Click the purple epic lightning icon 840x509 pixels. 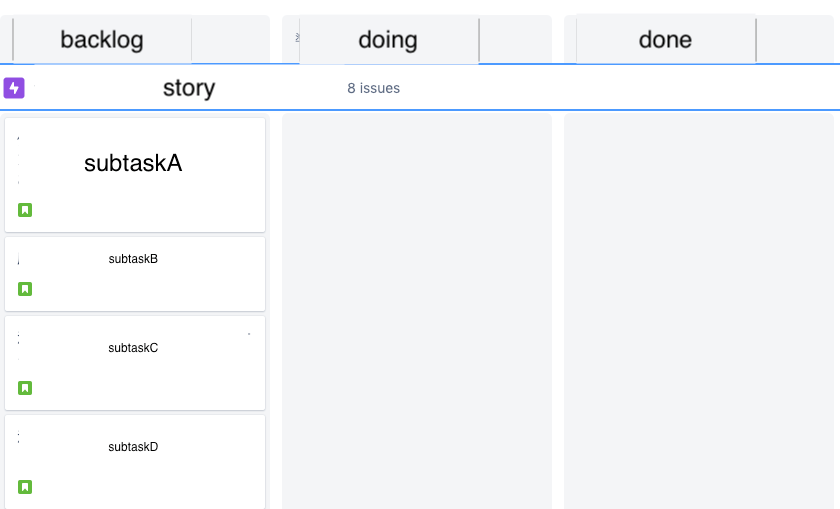click(14, 88)
